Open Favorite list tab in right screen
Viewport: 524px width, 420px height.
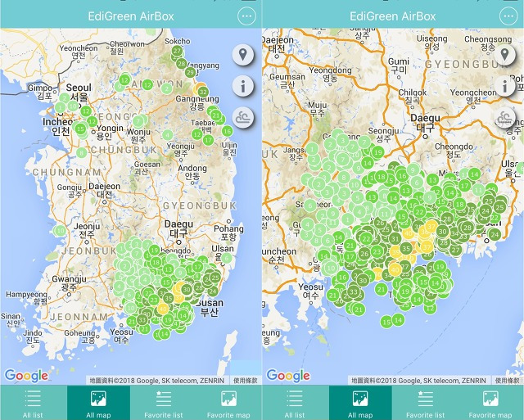[x=426, y=403]
